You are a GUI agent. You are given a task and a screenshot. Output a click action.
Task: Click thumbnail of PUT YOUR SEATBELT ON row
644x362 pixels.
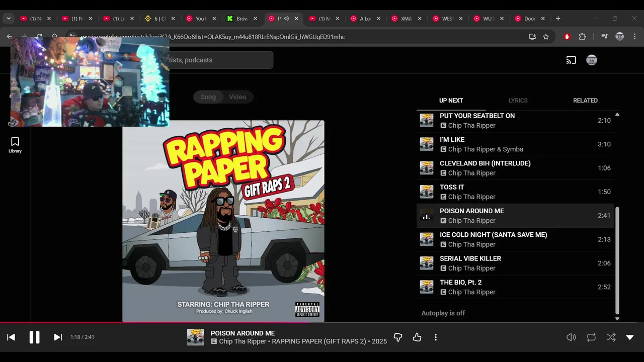[427, 121]
